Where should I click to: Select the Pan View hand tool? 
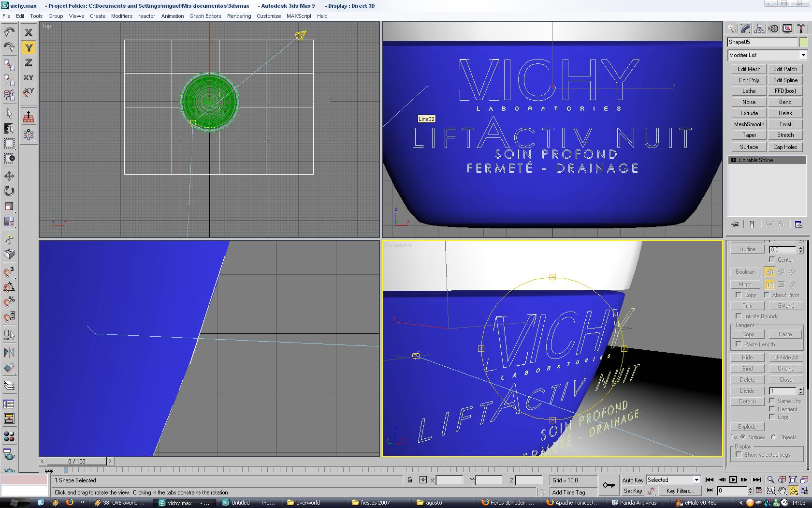pos(782,491)
